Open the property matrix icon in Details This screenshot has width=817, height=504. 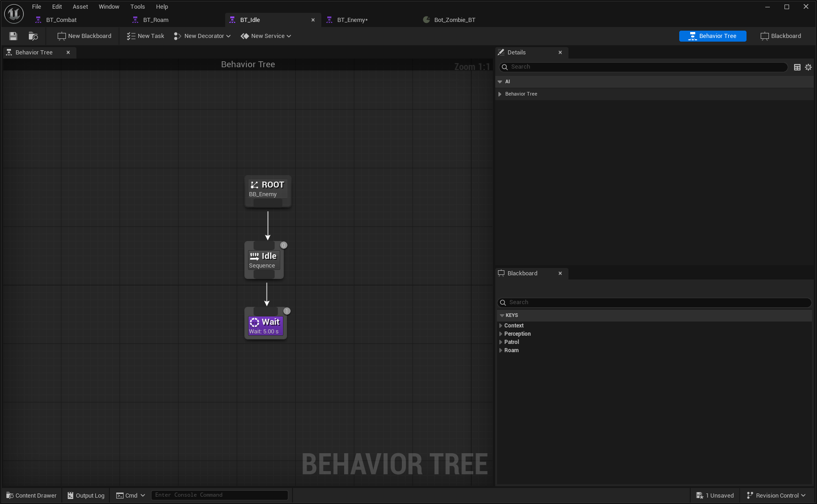pyautogui.click(x=797, y=67)
